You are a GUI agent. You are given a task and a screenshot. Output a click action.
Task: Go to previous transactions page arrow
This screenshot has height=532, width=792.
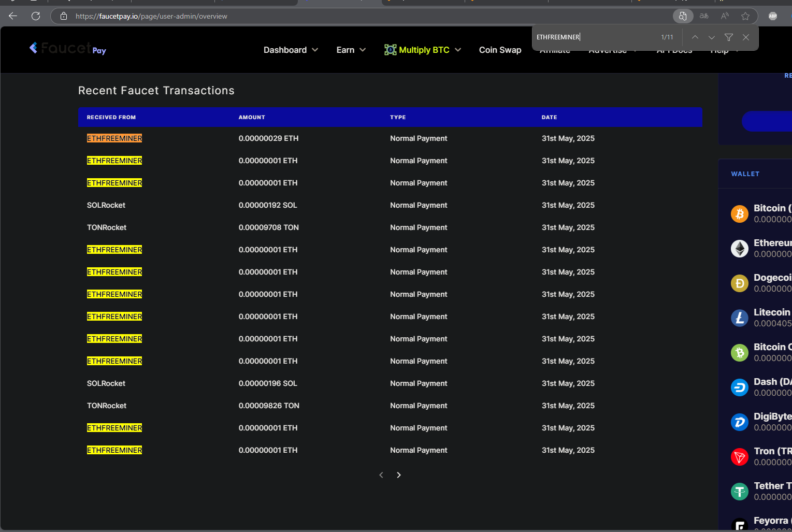[x=381, y=475]
